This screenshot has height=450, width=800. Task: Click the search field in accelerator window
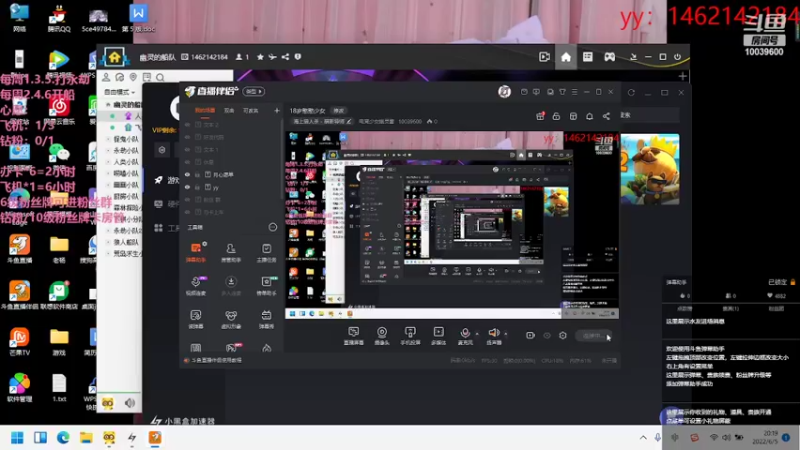pos(649,115)
